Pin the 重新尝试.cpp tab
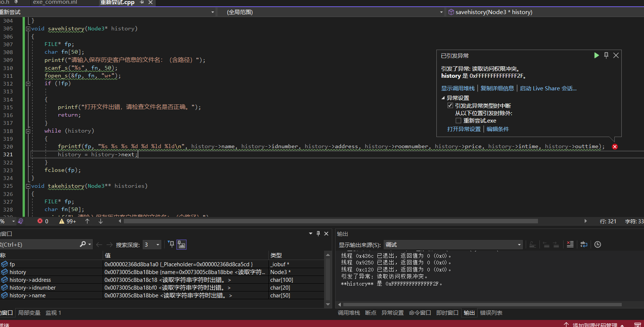 click(x=142, y=2)
